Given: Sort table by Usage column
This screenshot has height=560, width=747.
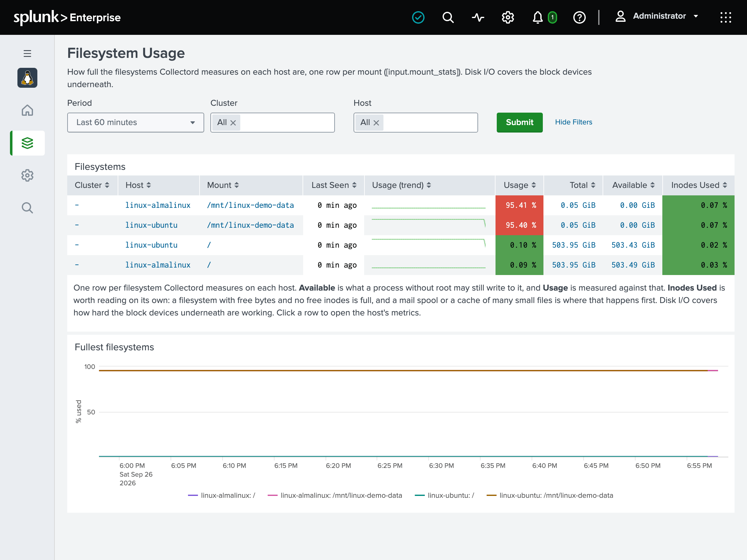Looking at the screenshot, I should pos(520,185).
